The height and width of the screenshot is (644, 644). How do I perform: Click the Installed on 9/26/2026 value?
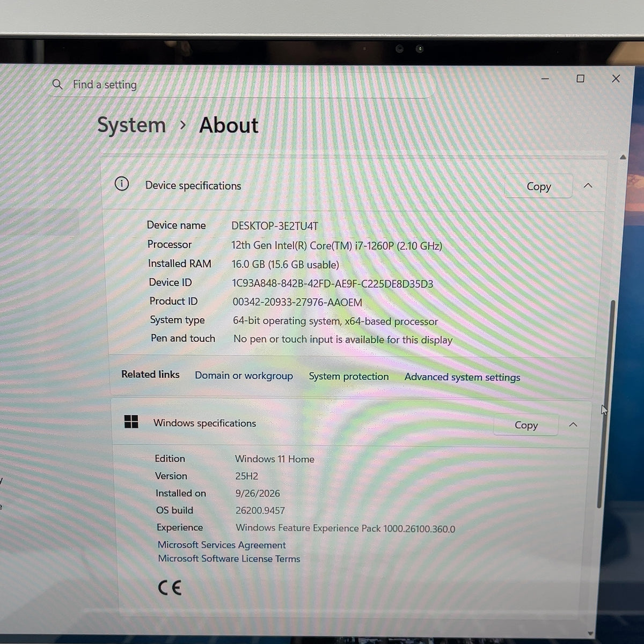coord(258,493)
